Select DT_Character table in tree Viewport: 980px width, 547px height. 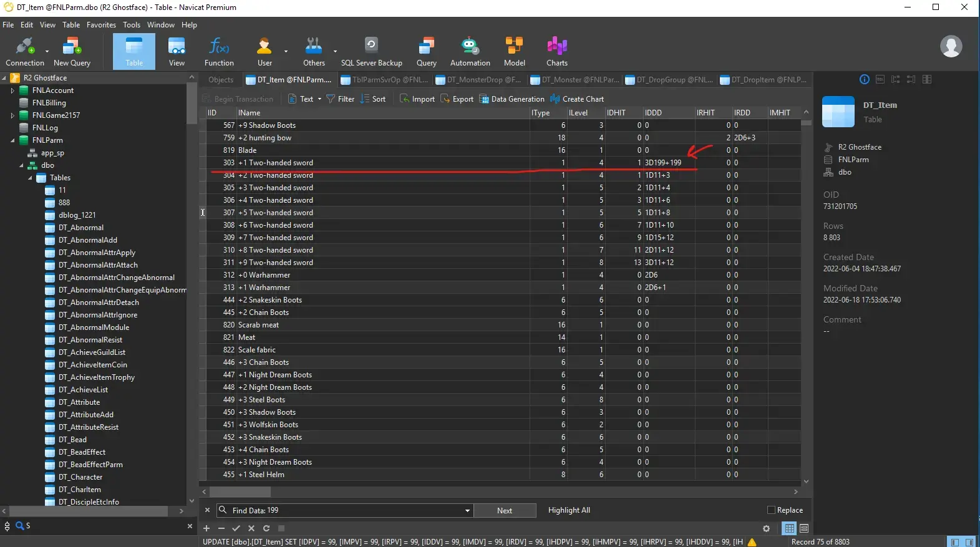pos(80,477)
